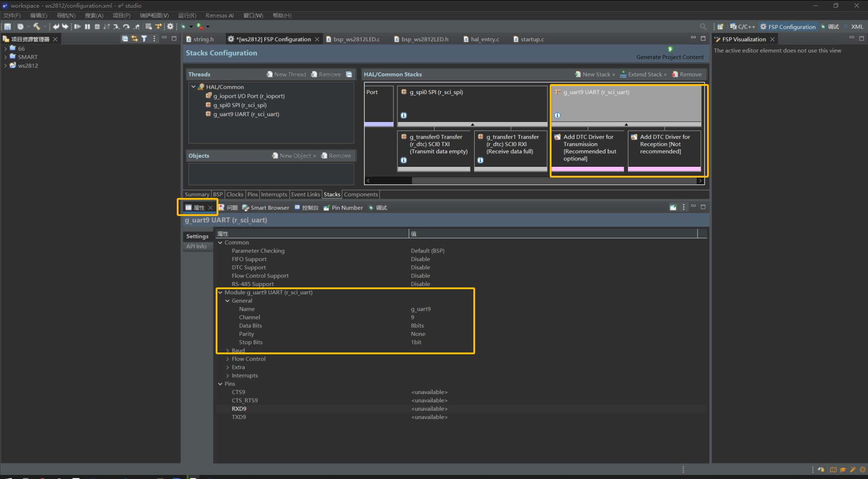This screenshot has width=868, height=479.
Task: Click New Thread button
Action: pyautogui.click(x=286, y=75)
